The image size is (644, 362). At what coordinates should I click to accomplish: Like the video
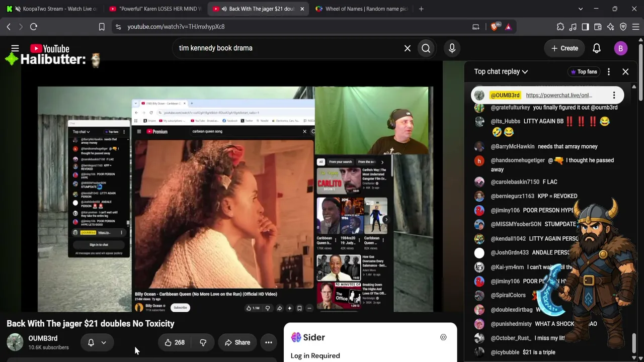pos(175,342)
